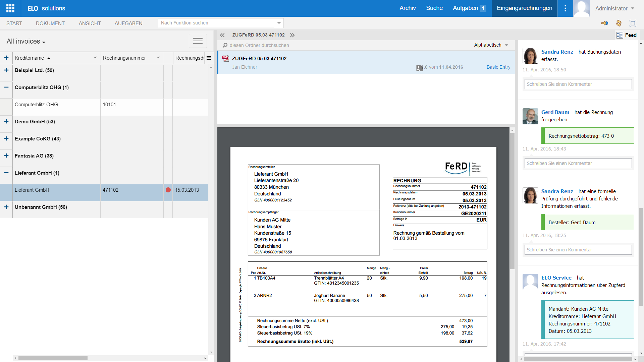Screen dimensions: 644x362
Task: Expand the Unbenannt GmbH (56) group
Action: click(x=6, y=207)
